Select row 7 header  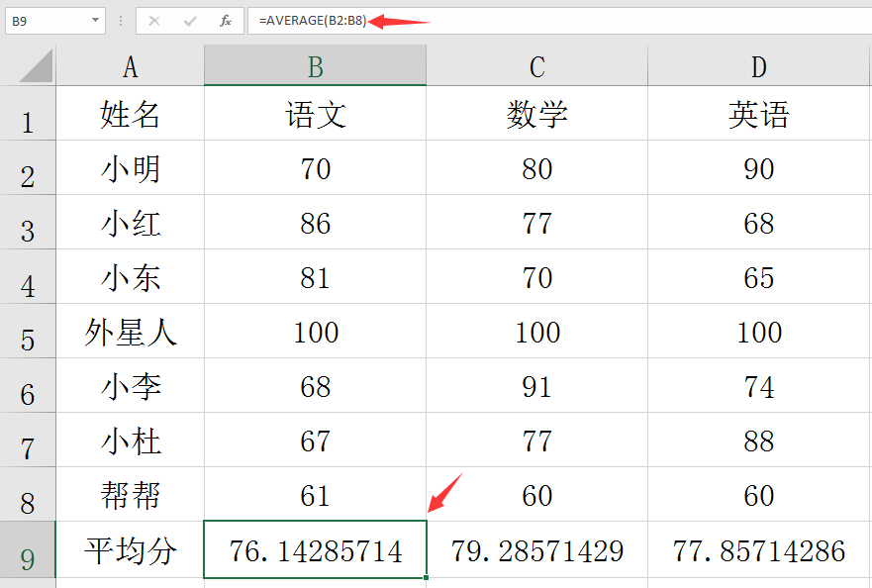tap(28, 441)
